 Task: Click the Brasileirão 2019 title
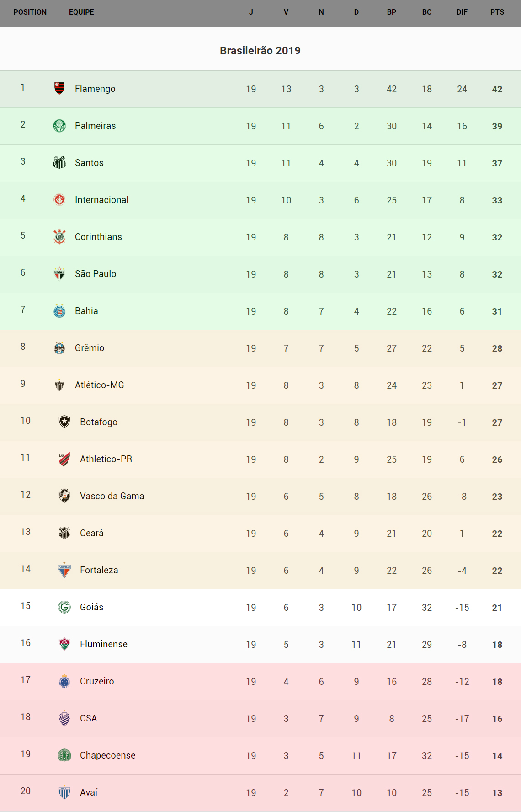pyautogui.click(x=260, y=51)
